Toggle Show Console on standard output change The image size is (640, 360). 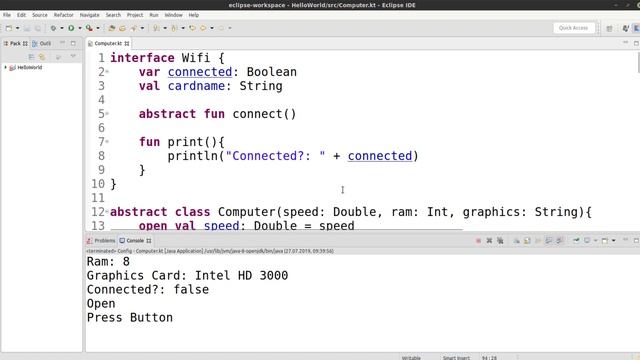[x=549, y=241]
